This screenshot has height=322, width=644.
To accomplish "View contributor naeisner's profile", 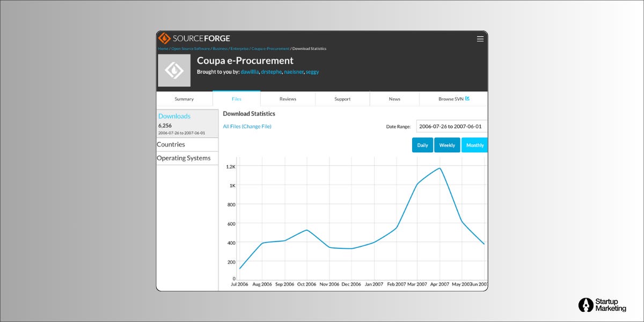I will pyautogui.click(x=294, y=71).
